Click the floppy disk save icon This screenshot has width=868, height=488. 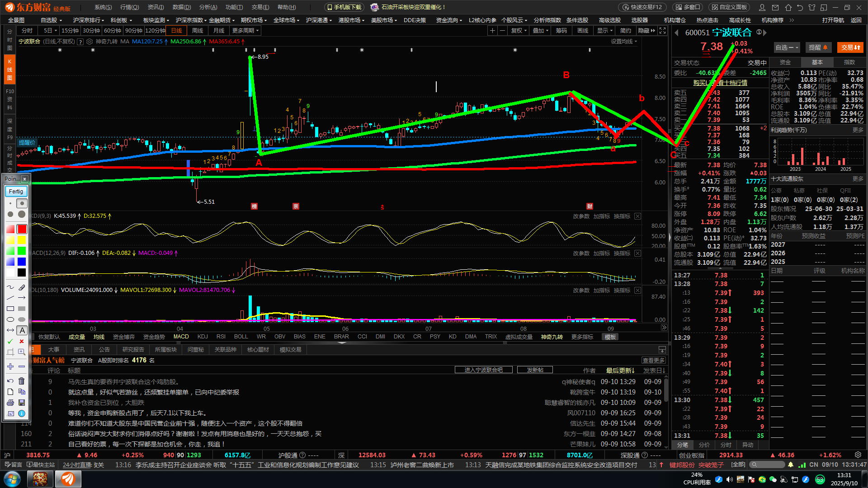click(22, 403)
